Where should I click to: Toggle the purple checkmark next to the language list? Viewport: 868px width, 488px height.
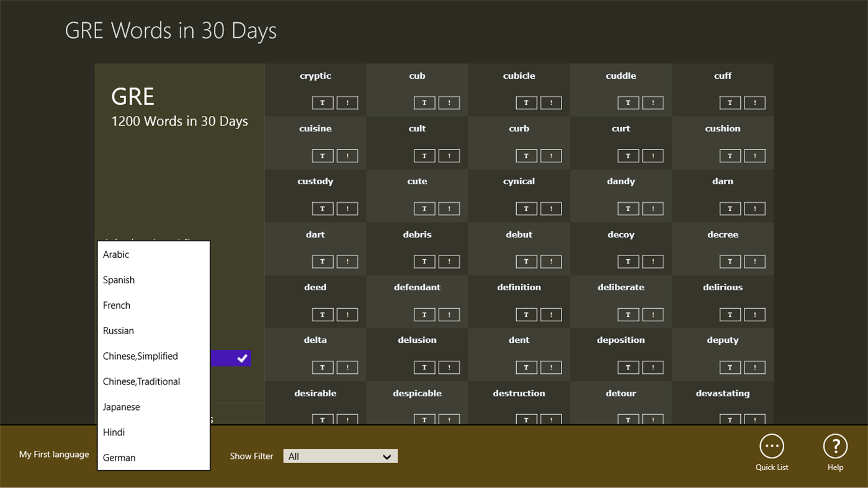(243, 358)
